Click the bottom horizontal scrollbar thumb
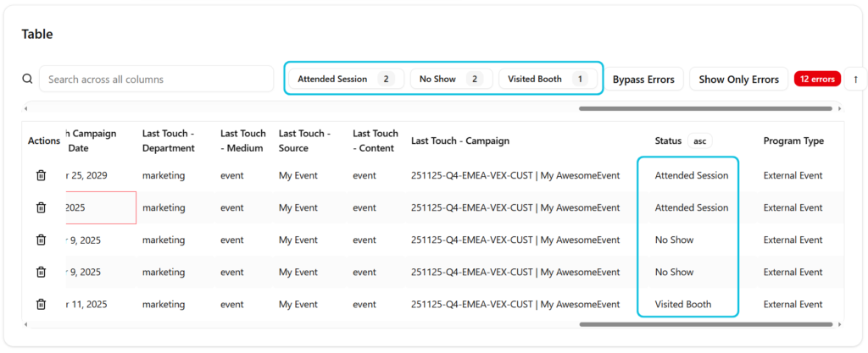The image size is (868, 353). click(705, 323)
